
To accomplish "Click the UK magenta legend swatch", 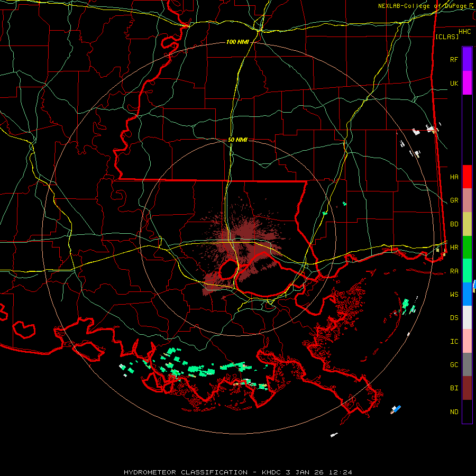I will point(467,83).
